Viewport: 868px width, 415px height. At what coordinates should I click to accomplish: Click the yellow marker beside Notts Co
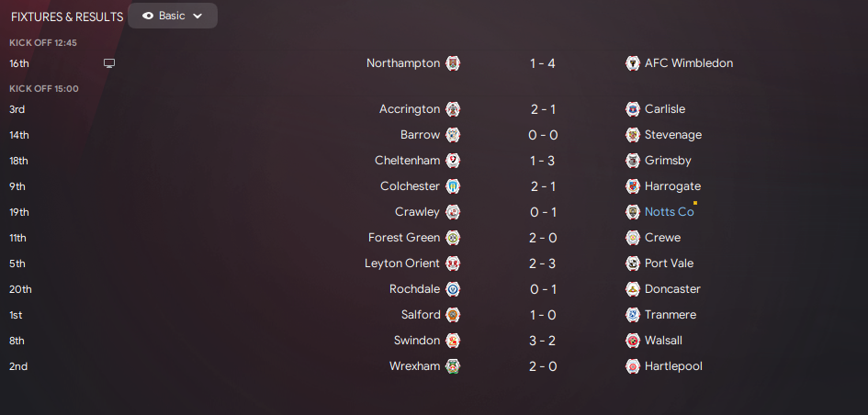[x=695, y=203]
